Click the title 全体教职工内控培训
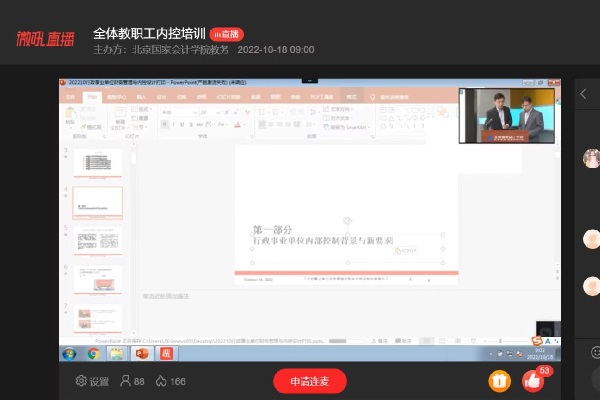This screenshot has height=400, width=600. pyautogui.click(x=149, y=32)
